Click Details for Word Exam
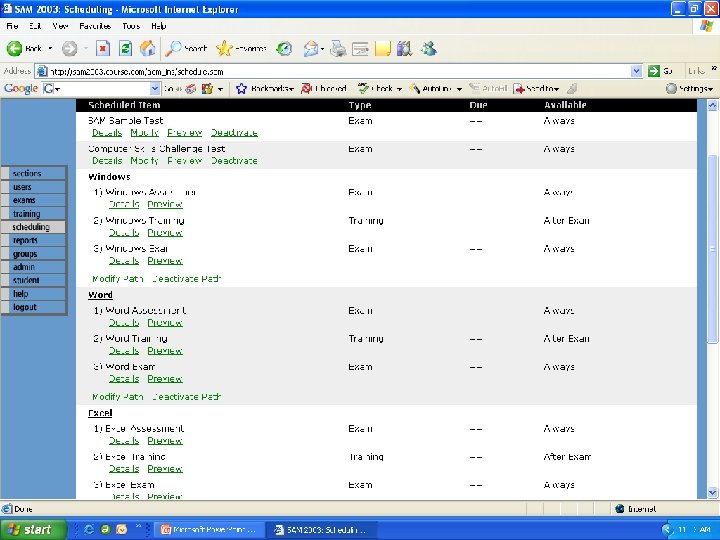The width and height of the screenshot is (720, 540). [124, 378]
